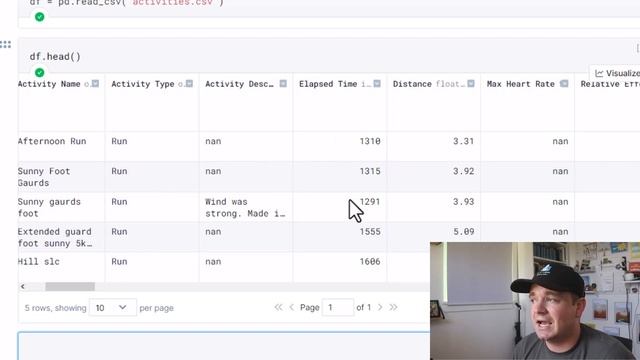The image size is (640, 360).
Task: Open Max Heart Rate column filter icon
Action: [564, 84]
